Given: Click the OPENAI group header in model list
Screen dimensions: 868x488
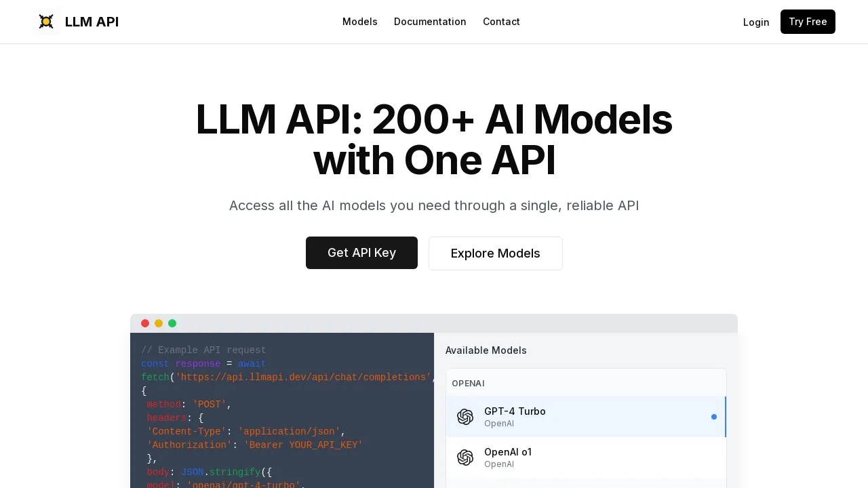Looking at the screenshot, I should coord(468,384).
